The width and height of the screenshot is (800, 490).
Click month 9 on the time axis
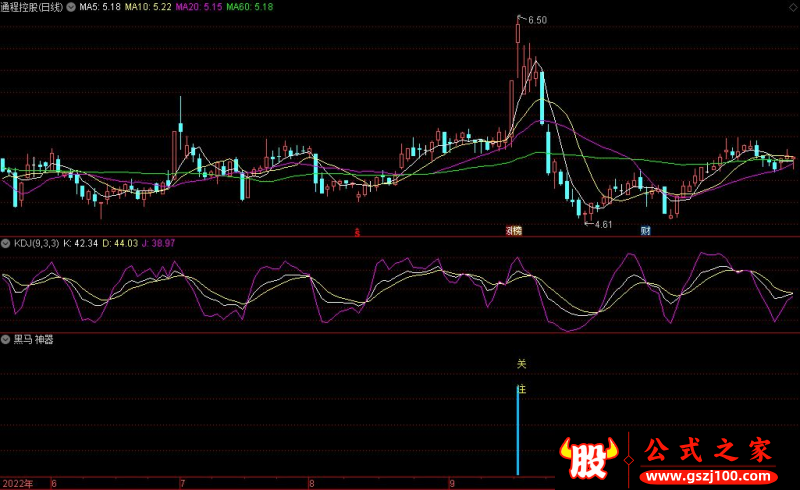(452, 483)
